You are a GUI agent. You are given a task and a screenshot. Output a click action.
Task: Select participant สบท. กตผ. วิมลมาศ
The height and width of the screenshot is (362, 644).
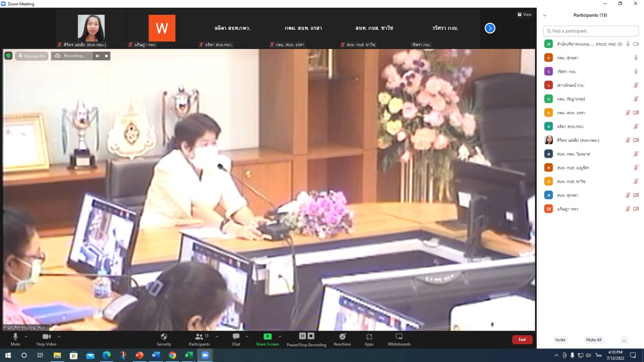(591, 154)
